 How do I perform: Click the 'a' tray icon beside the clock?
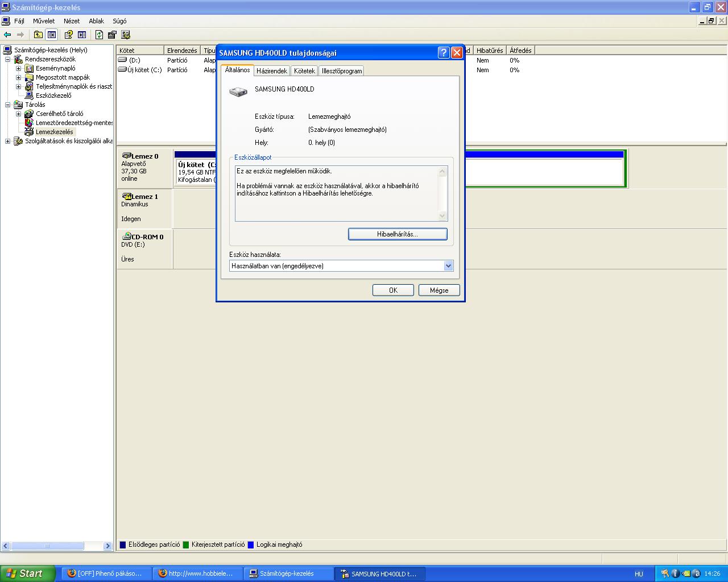pyautogui.click(x=697, y=573)
